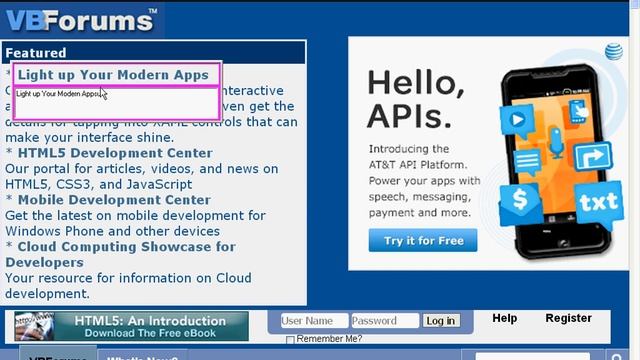Screen dimensions: 640x360
Task: Open the HTML5 An Introduction eBook banner
Action: (x=131, y=326)
